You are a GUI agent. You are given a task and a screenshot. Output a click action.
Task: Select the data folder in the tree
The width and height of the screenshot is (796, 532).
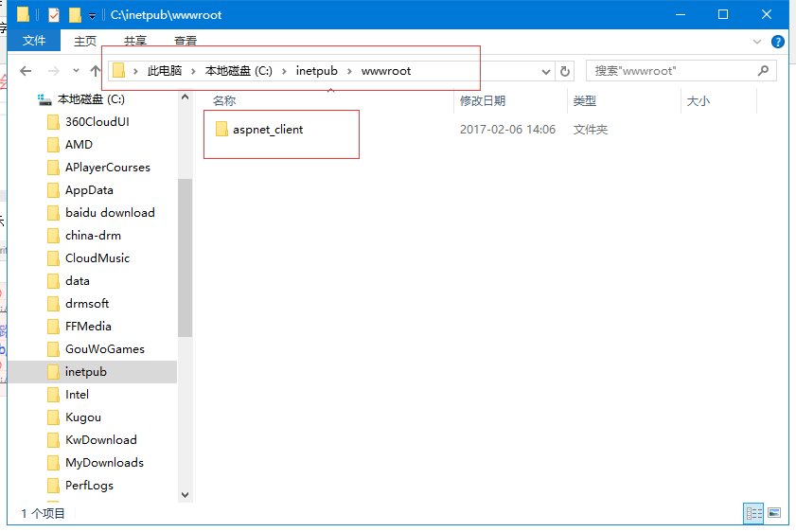click(x=78, y=281)
